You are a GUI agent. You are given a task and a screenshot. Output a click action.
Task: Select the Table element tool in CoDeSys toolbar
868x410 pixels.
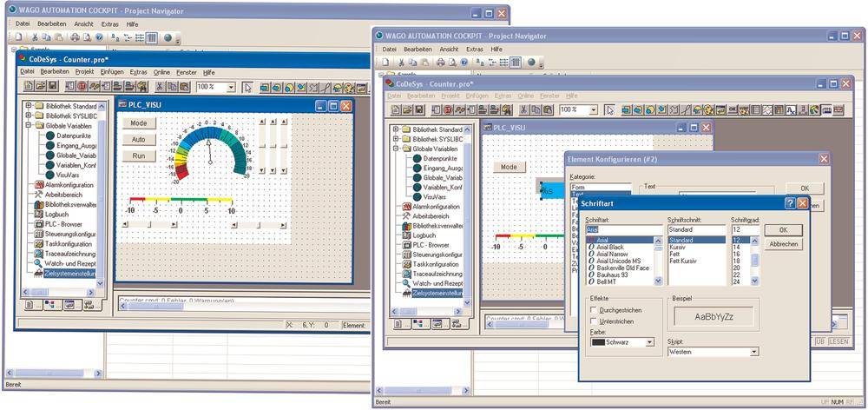point(755,109)
